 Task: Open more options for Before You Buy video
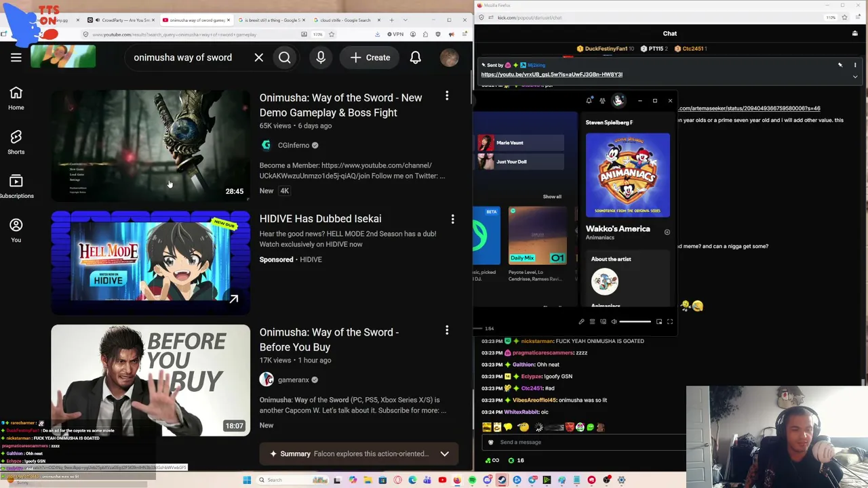point(447,330)
